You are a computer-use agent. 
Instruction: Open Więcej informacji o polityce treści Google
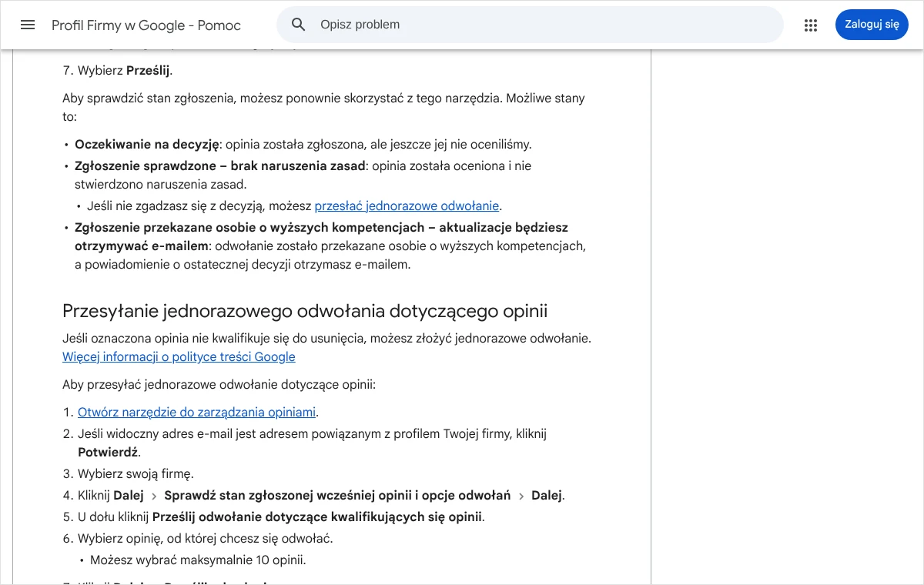coord(179,357)
